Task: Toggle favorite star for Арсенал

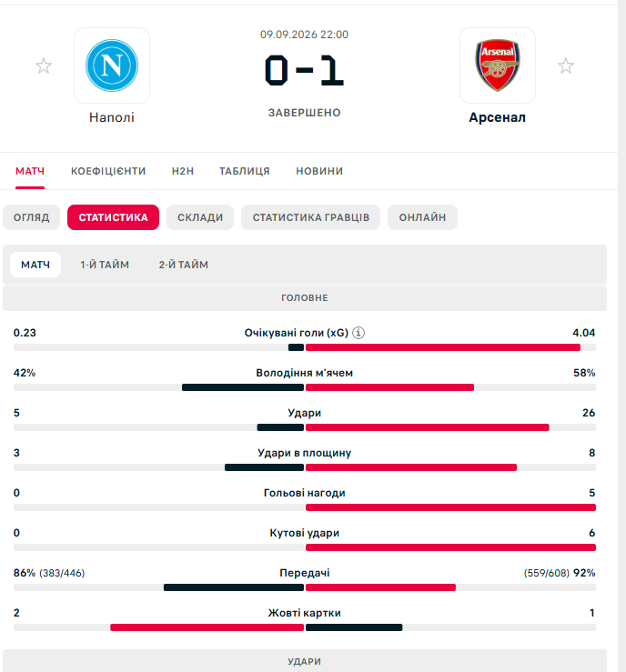Action: (566, 65)
